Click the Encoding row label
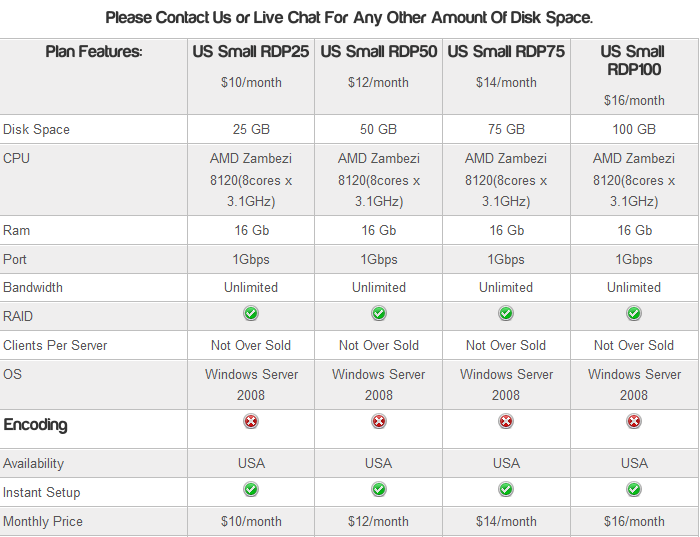The width and height of the screenshot is (700, 537). point(35,425)
